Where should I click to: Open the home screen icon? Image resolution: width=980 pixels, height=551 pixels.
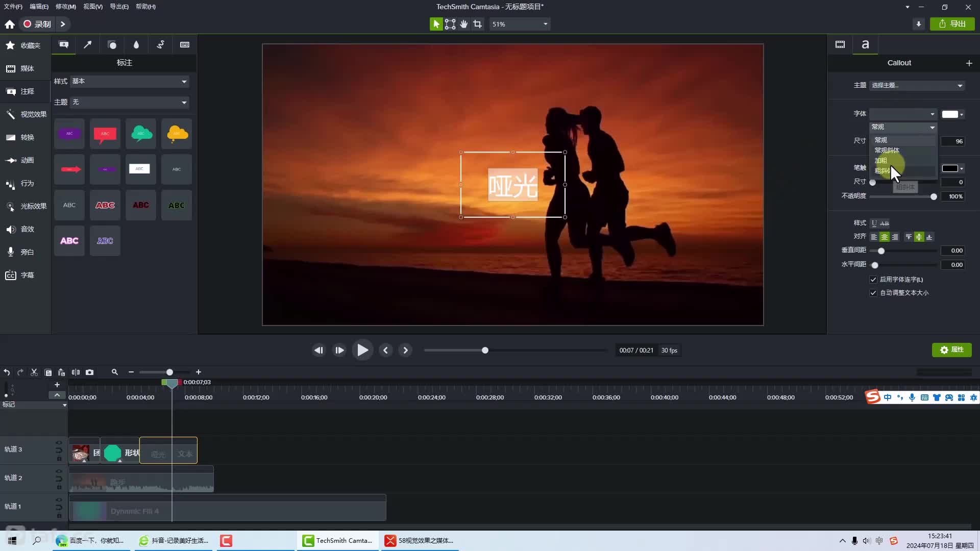coord(10,24)
